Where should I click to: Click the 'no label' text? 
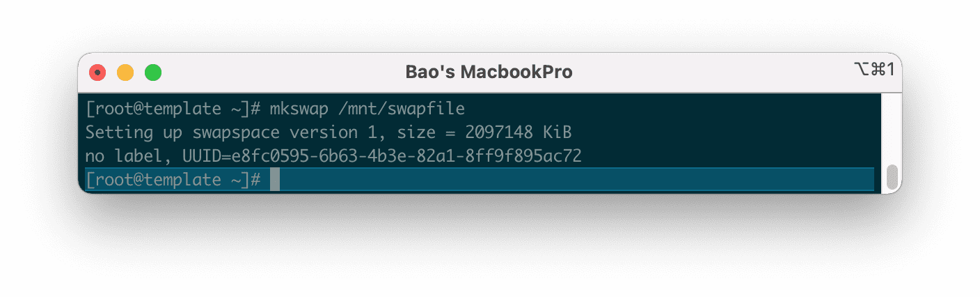pyautogui.click(x=128, y=156)
